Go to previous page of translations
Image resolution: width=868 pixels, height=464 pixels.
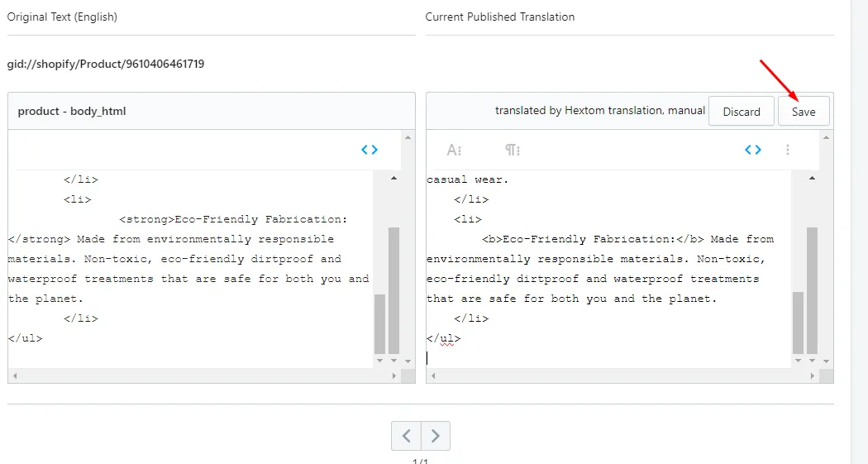(x=407, y=436)
